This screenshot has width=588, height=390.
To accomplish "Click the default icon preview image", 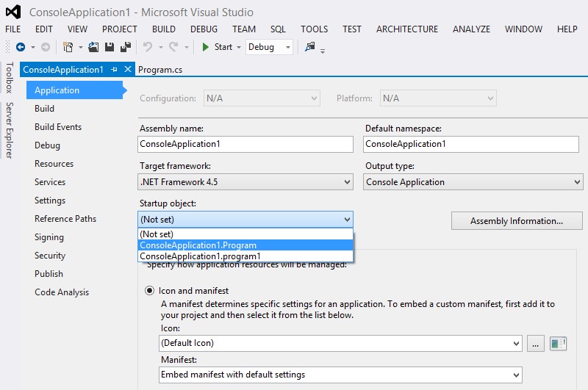I will [x=559, y=343].
